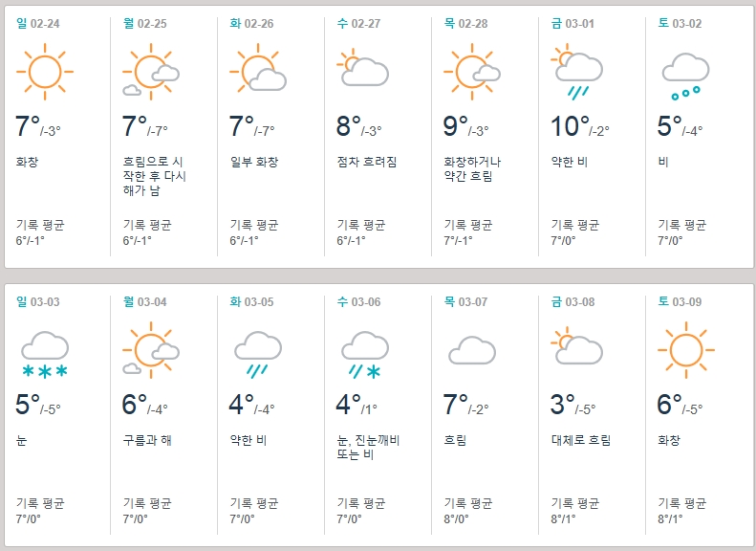Open the 월 02-25 date heading

click(x=145, y=23)
